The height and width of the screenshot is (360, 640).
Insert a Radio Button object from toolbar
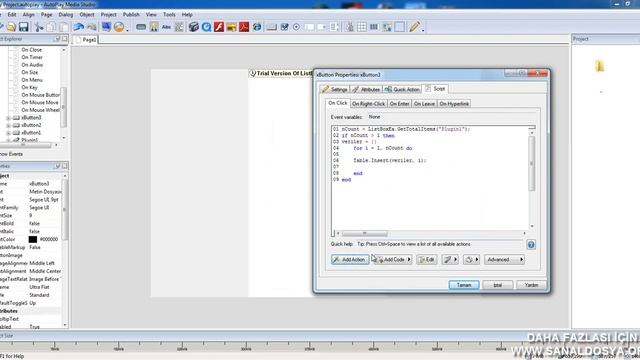point(296,27)
